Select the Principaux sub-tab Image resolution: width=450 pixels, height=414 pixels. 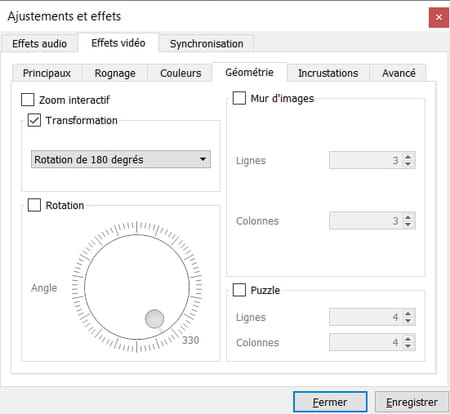47,73
